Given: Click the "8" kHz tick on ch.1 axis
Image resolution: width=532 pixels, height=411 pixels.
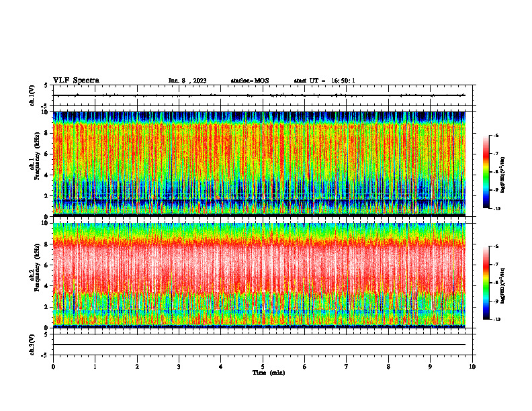Looking at the screenshot, I should click(x=47, y=133).
